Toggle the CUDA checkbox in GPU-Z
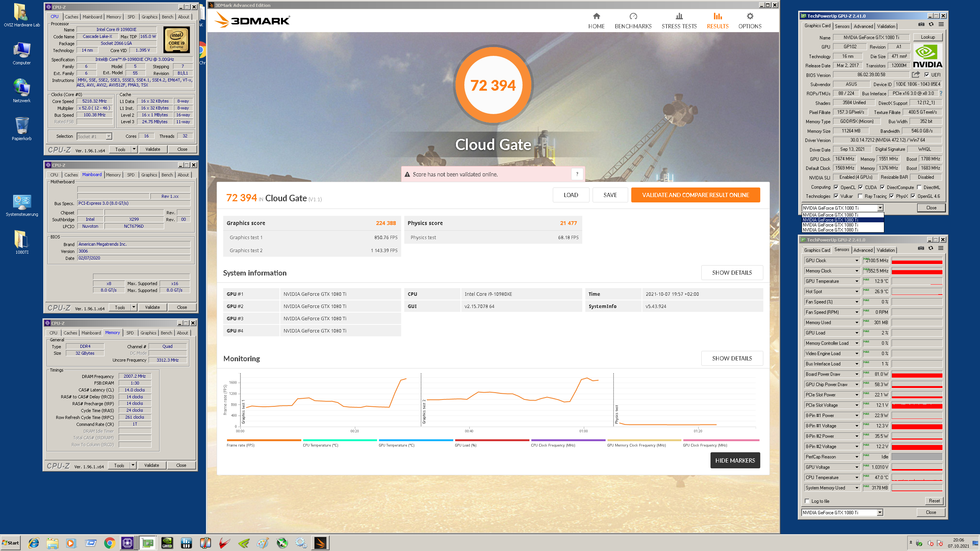Screen dimensions: 980x551 point(861,187)
